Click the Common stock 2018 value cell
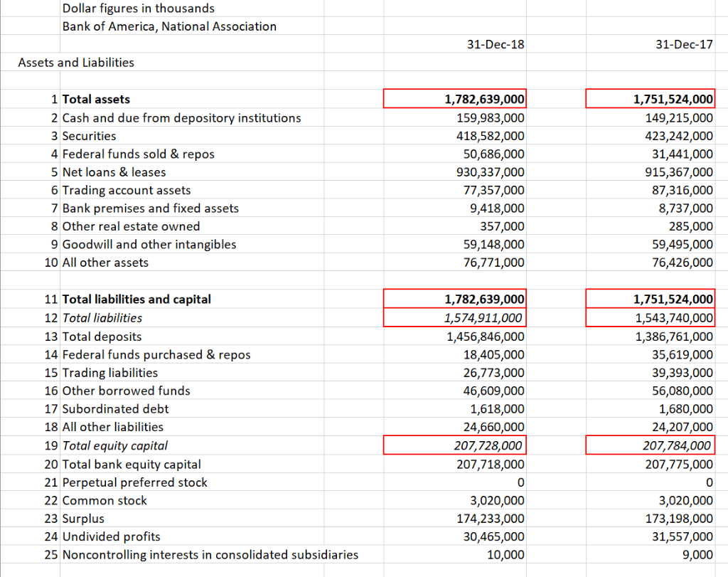This screenshot has width=728, height=577. (455, 500)
